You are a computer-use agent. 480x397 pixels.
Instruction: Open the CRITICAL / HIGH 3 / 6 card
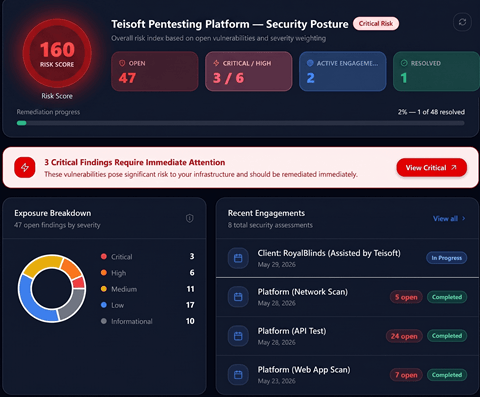[x=249, y=71]
